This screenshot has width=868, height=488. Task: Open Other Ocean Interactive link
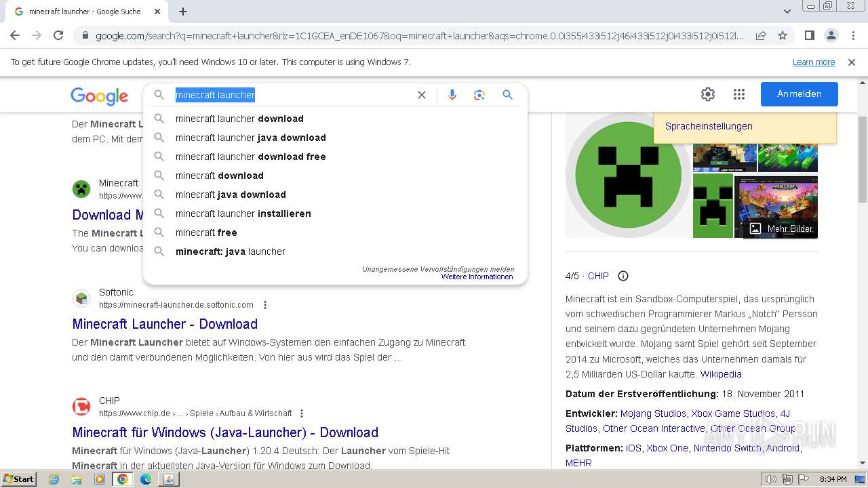(x=654, y=428)
